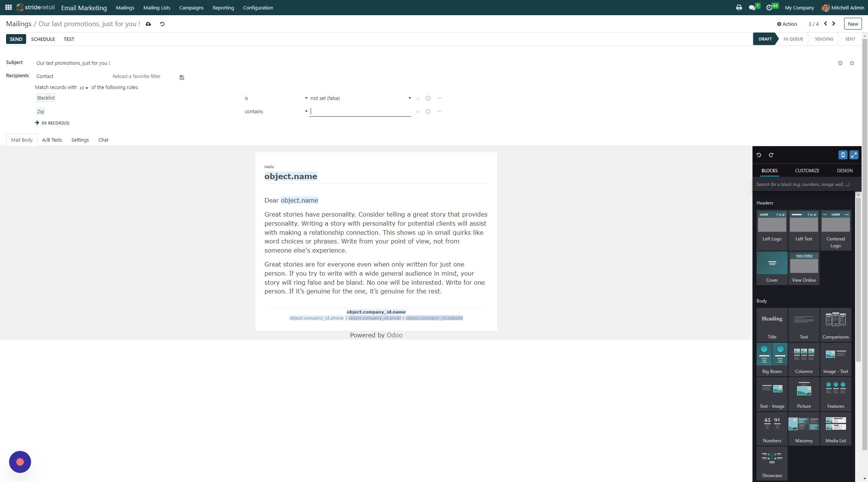Screen dimensions: 868x482
Task: Save the filter via floppy disk icon
Action: 182,77
